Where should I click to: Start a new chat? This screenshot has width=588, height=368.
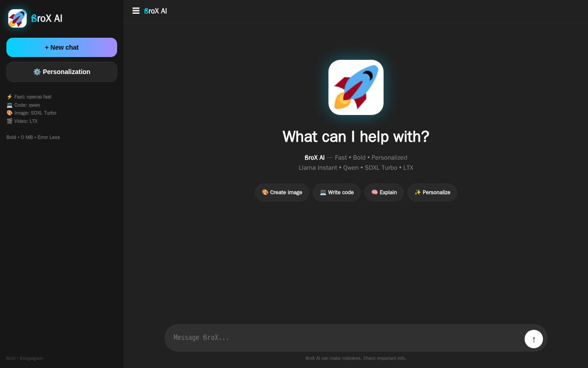tap(62, 47)
